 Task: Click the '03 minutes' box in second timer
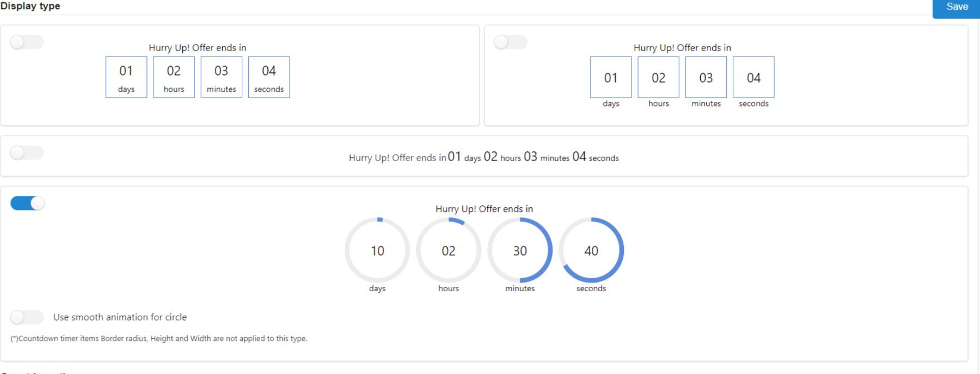706,78
